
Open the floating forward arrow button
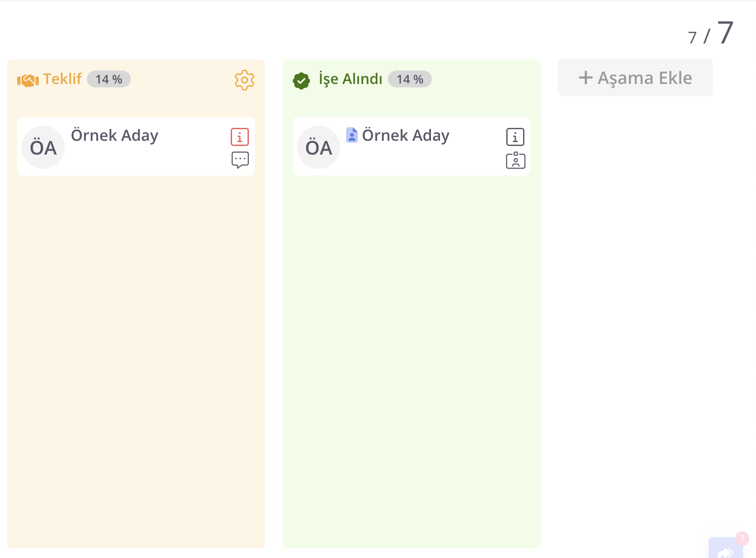tap(725, 550)
